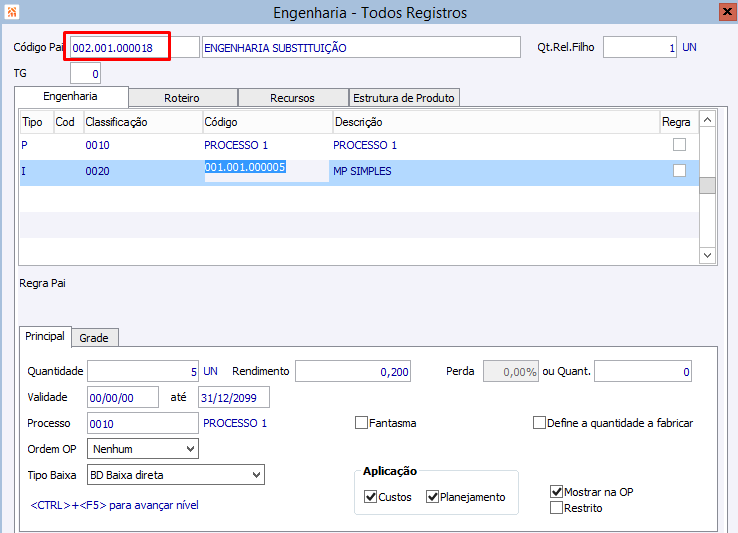738x533 pixels.
Task: Toggle Regra checkbox for PROCESSO 1 row
Action: pos(679,146)
